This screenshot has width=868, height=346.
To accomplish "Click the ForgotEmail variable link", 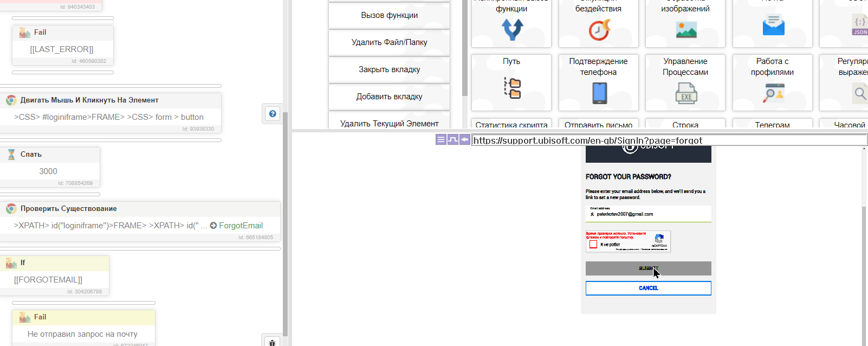I will (241, 226).
